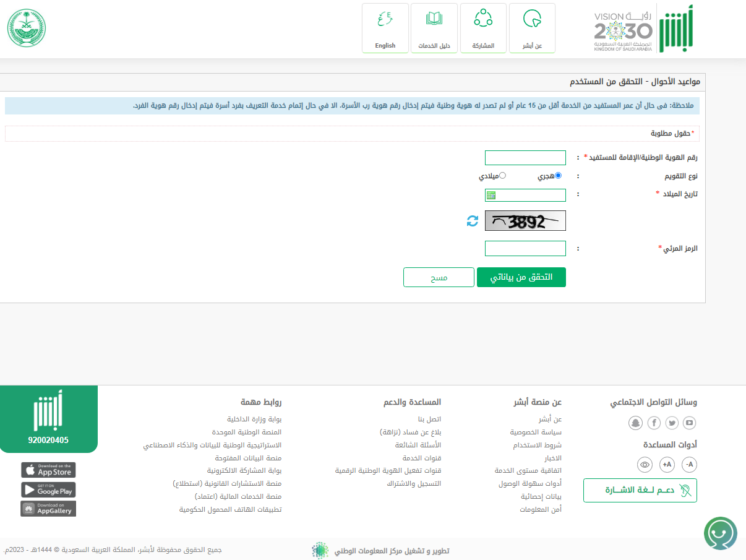Screen dimensions: 746x560
Task: Open the المشاركة participation menu
Action: [483, 28]
